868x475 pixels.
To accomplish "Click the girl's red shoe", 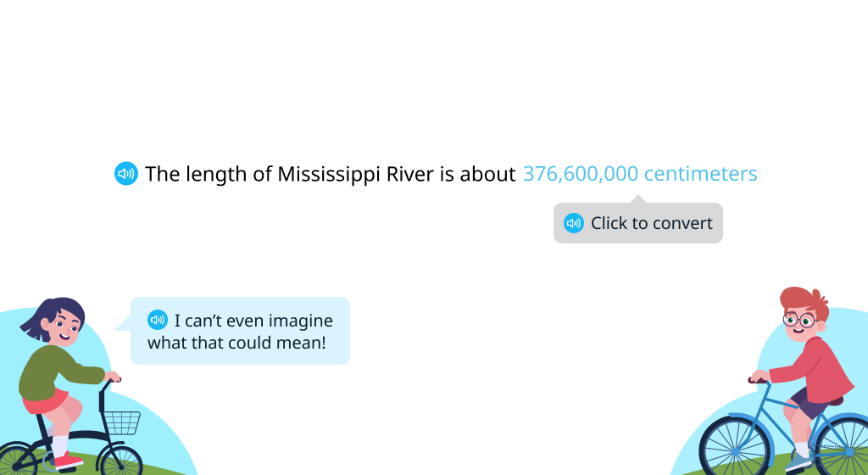I will click(x=68, y=461).
